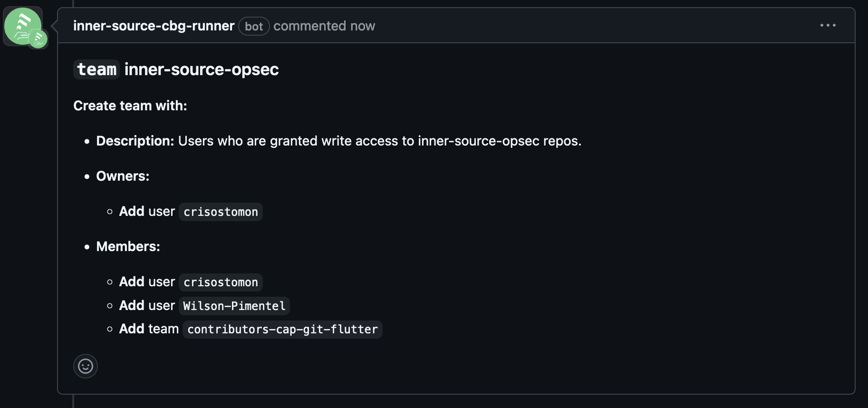Image resolution: width=868 pixels, height=408 pixels.
Task: Open the inner-source-cbg-runner author profile link
Action: 154,26
